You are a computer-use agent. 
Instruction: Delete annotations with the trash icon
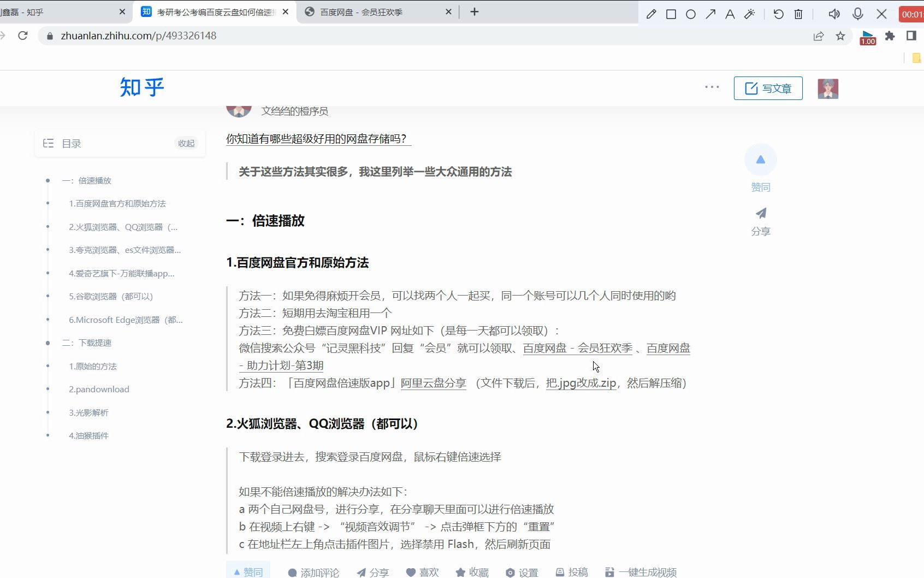798,14
